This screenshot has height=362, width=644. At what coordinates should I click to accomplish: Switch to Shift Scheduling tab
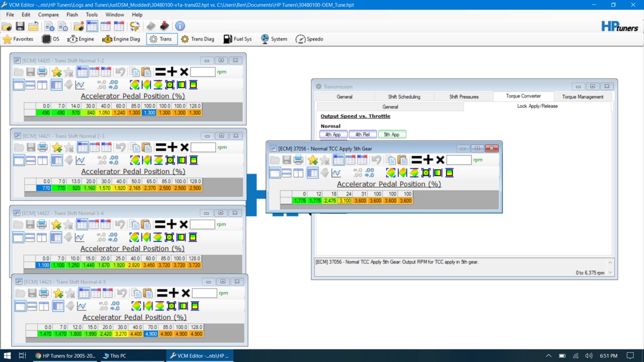[404, 97]
